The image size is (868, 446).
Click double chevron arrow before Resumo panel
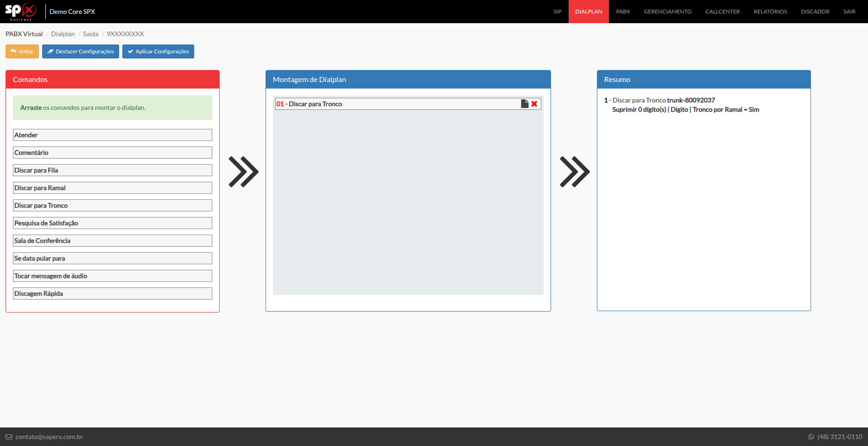point(575,172)
